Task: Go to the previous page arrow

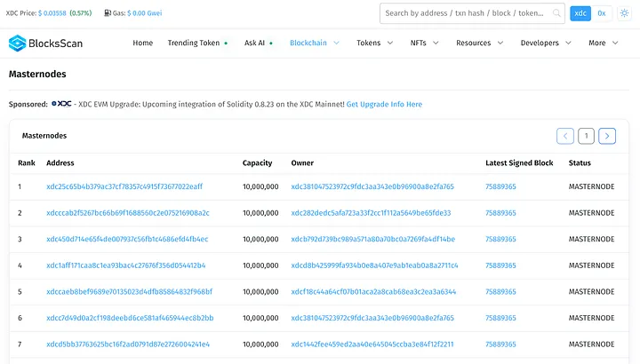Action: tap(565, 136)
